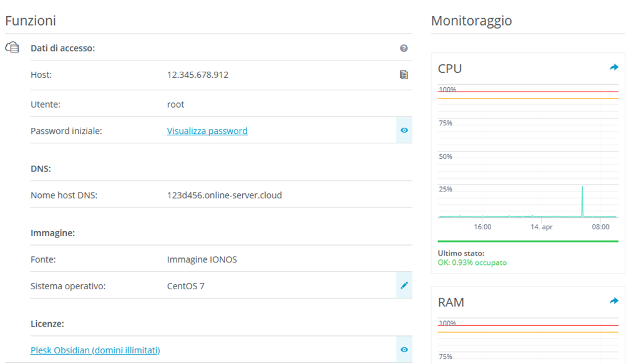Click the 14. apr date label on CPU chart
The height and width of the screenshot is (364, 639).
coord(541,227)
